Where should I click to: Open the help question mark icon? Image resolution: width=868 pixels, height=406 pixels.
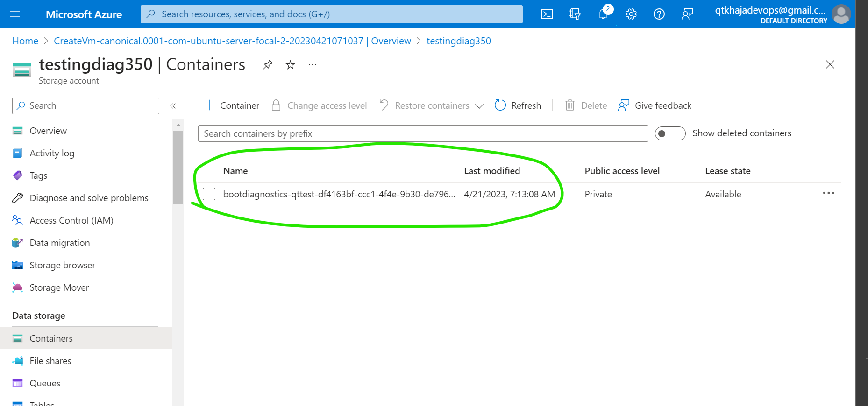[659, 14]
